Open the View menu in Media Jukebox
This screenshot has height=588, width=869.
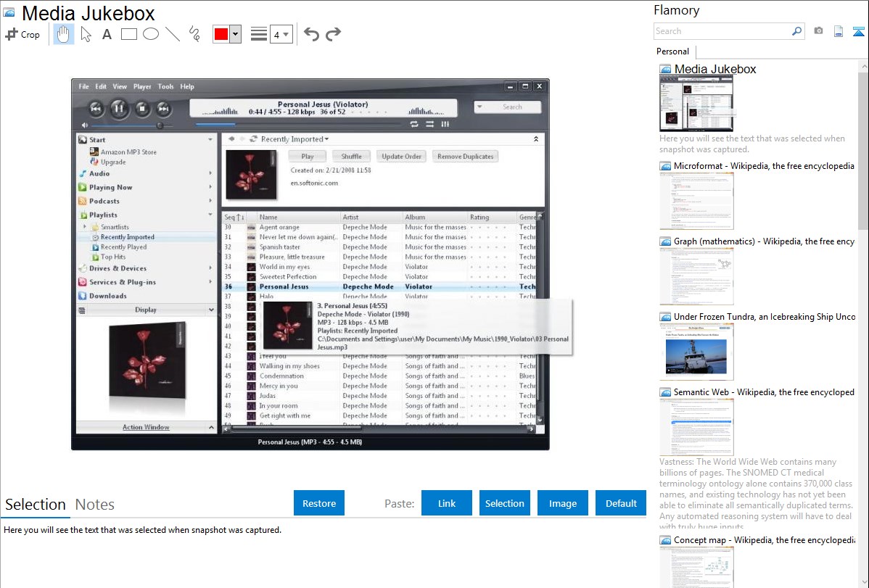pyautogui.click(x=120, y=86)
